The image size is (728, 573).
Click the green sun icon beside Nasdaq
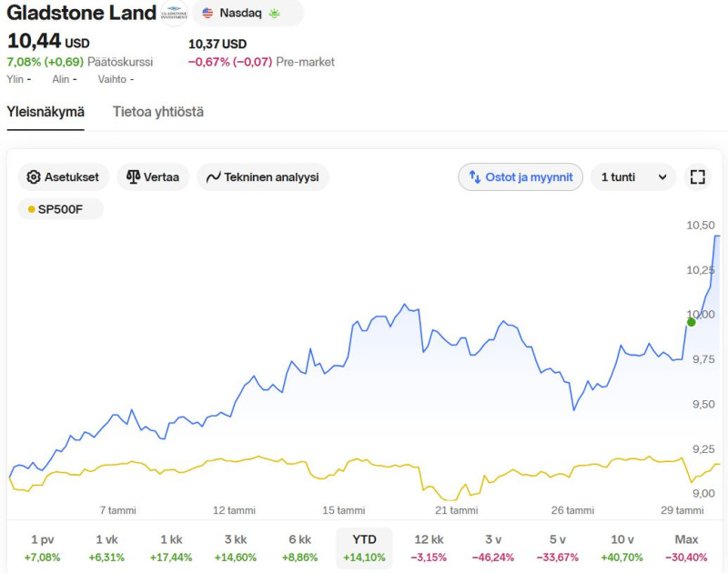274,14
